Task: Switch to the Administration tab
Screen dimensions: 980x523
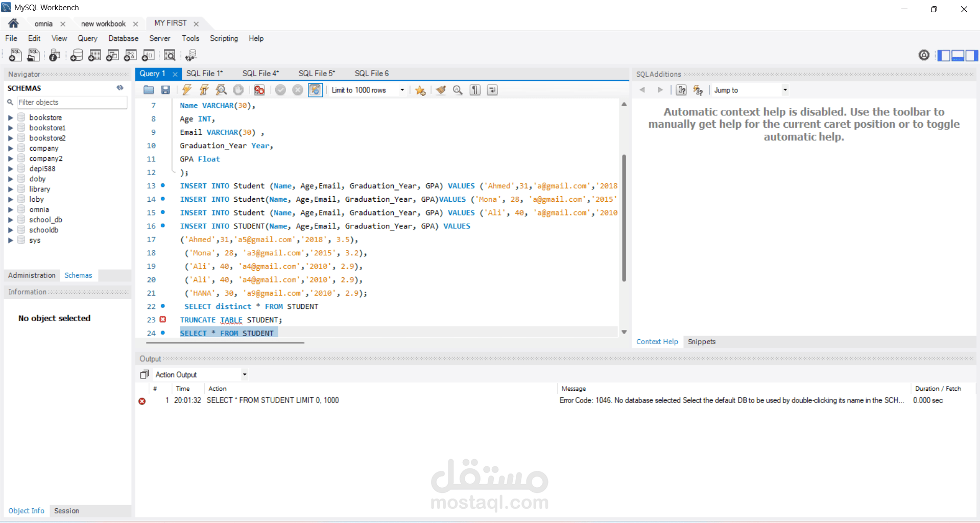Action: pyautogui.click(x=32, y=275)
